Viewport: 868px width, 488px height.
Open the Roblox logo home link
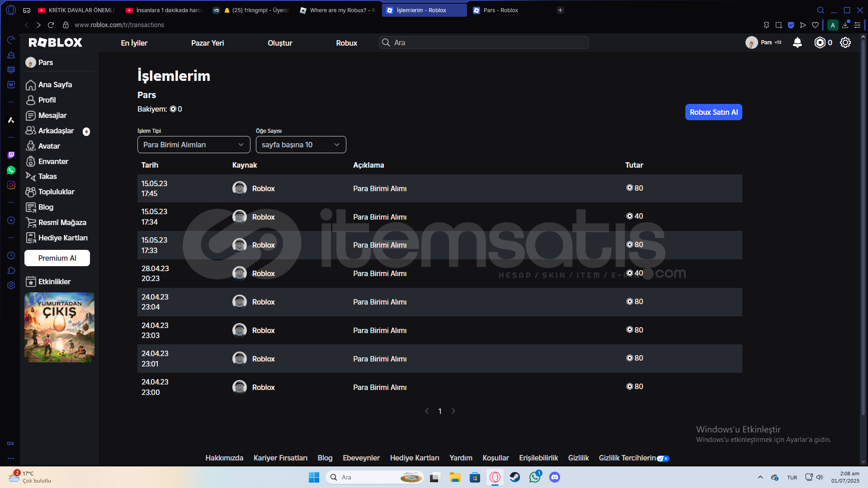[x=55, y=42]
